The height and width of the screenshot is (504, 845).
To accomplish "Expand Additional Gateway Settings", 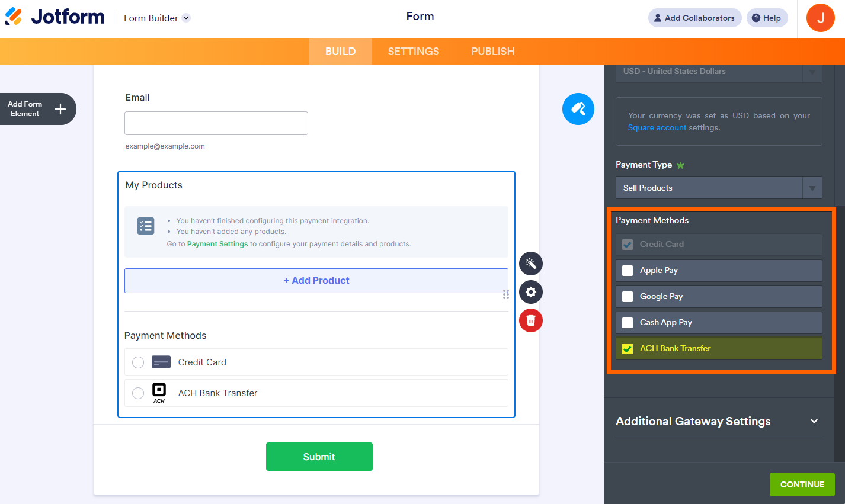I will click(719, 421).
